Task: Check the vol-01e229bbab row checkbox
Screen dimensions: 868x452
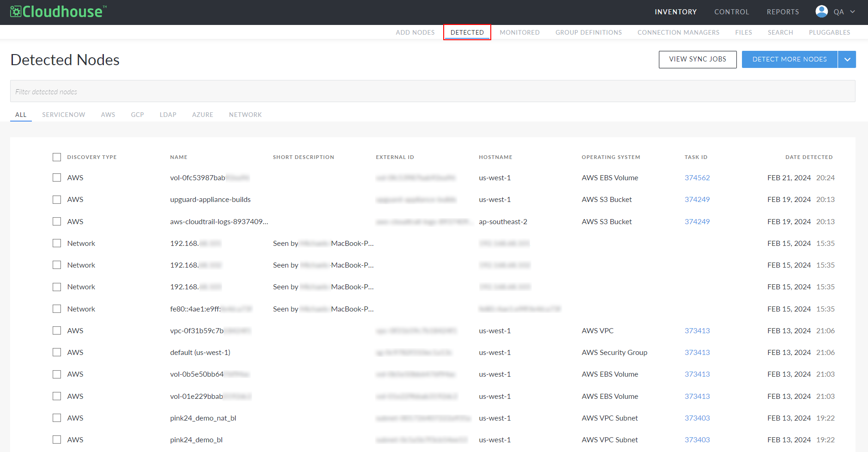Action: tap(57, 396)
